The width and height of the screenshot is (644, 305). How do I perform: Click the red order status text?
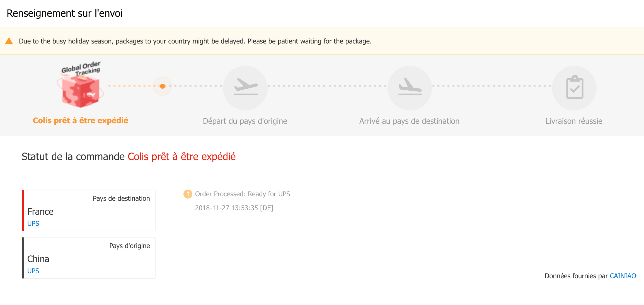point(182,157)
